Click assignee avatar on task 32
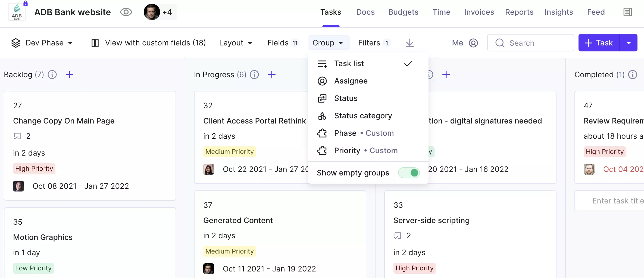This screenshot has height=278, width=644. (x=209, y=169)
